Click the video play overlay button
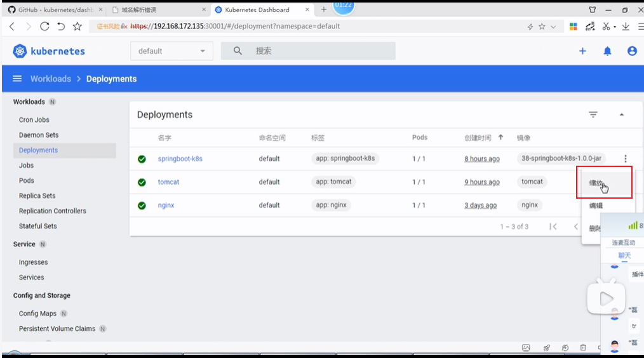The width and height of the screenshot is (644, 358). click(607, 298)
